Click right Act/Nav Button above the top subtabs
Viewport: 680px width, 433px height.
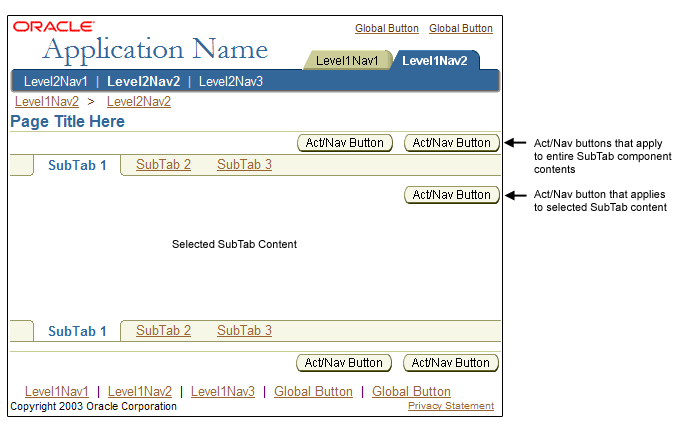pos(452,143)
